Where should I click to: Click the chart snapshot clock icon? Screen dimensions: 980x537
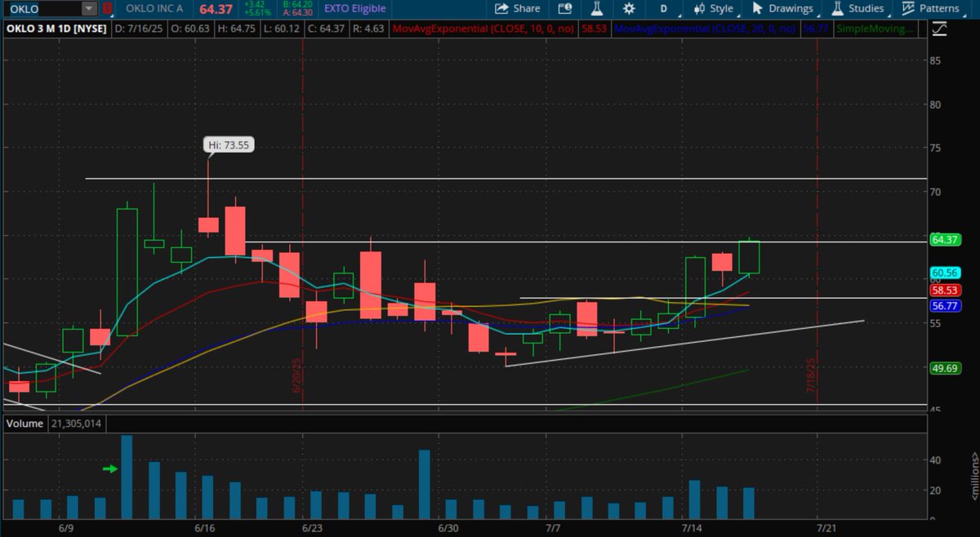[x=565, y=9]
